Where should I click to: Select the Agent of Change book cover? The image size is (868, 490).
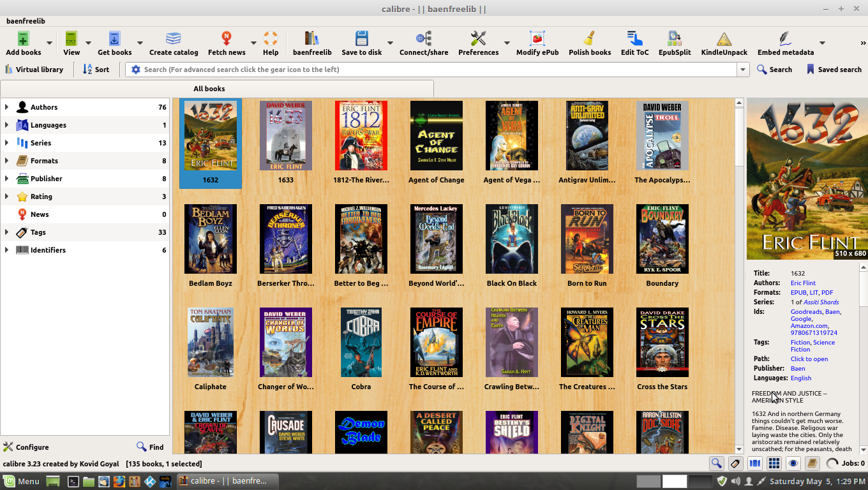pyautogui.click(x=437, y=135)
